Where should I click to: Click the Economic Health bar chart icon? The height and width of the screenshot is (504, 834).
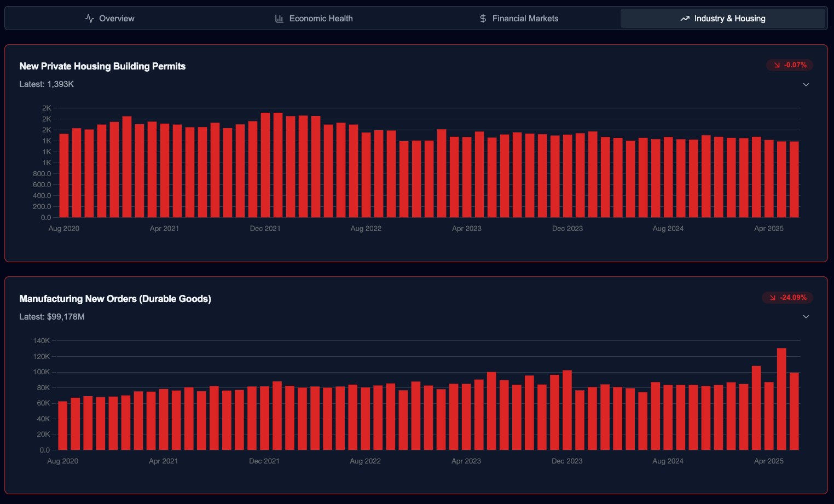[279, 19]
